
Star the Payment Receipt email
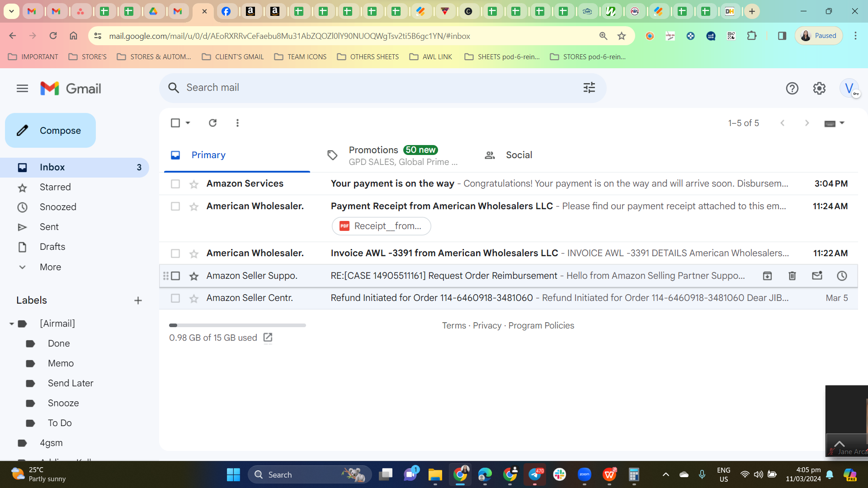coord(194,207)
